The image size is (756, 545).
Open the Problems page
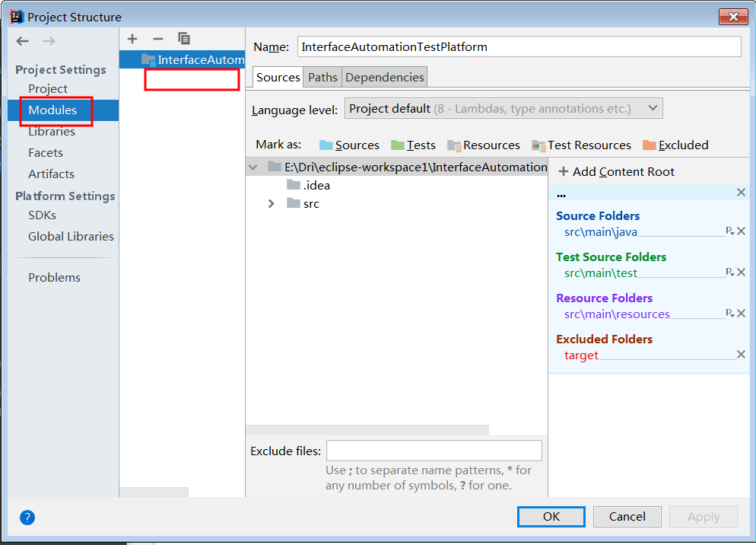54,278
